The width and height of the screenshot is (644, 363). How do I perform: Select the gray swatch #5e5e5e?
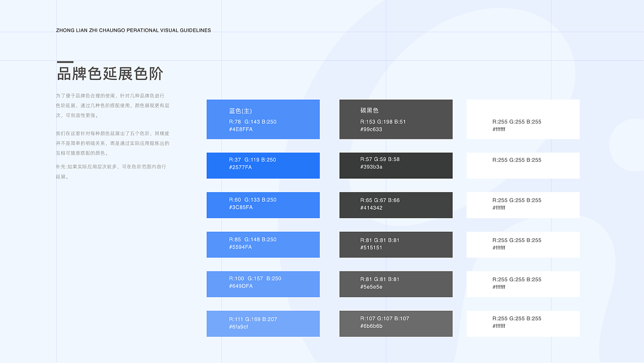(396, 284)
